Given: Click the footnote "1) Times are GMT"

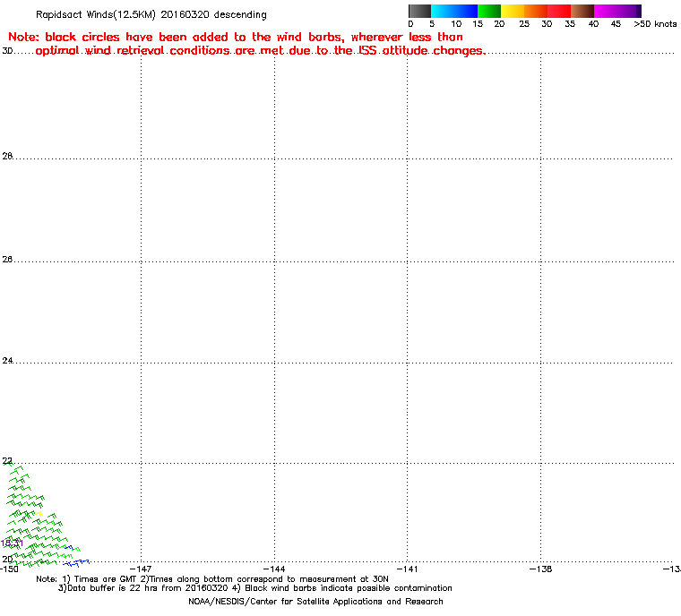Looking at the screenshot, I should pos(100,579).
